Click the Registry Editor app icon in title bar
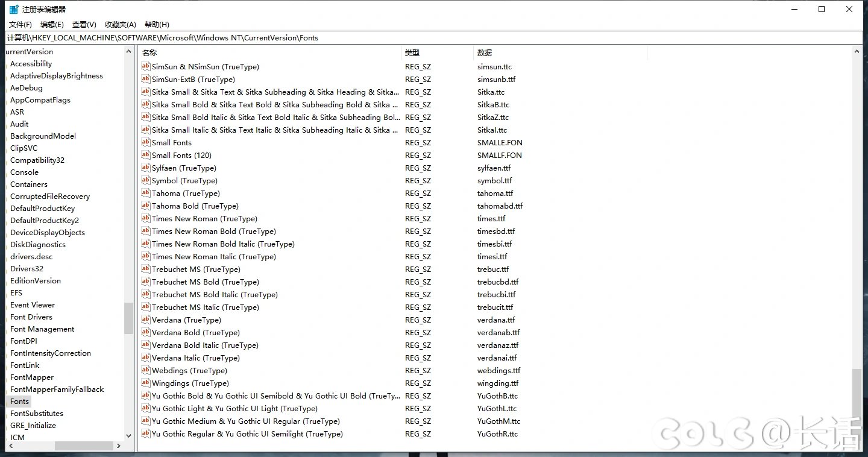 [x=14, y=9]
